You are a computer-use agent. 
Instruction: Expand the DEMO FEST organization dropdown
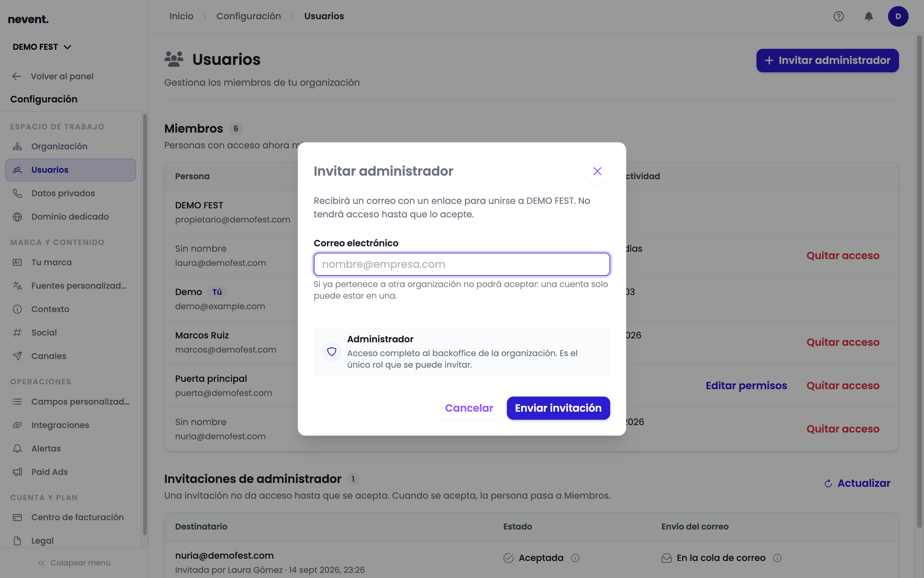[42, 47]
